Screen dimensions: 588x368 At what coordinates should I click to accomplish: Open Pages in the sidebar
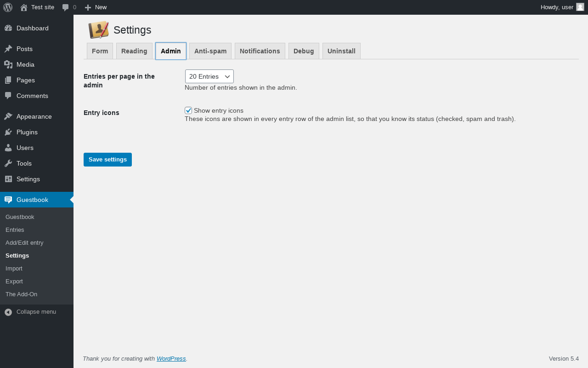tap(37, 80)
